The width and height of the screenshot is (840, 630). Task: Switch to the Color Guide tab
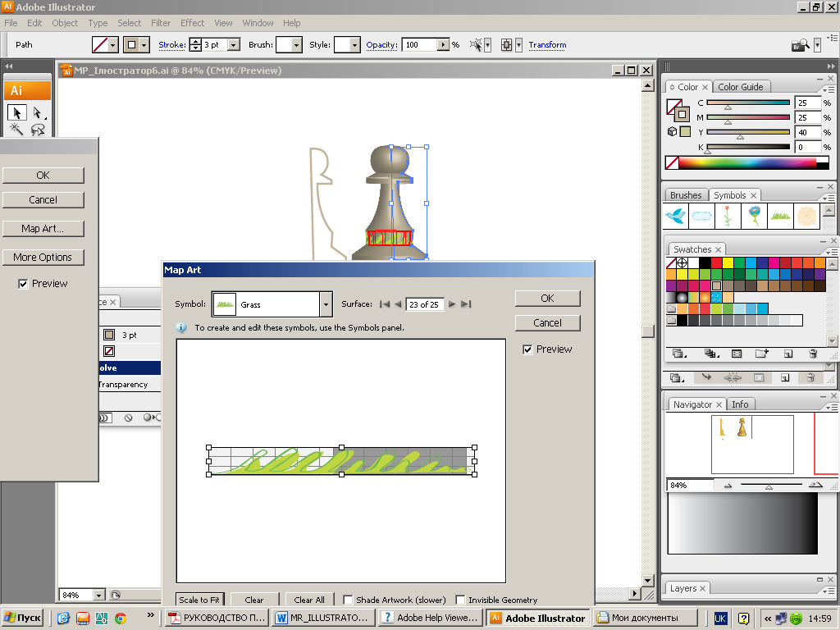click(741, 87)
